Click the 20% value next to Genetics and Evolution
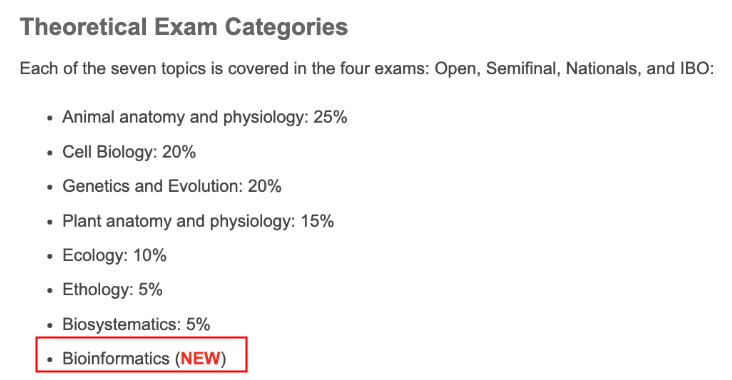Screen dimensions: 732x380 [265, 186]
